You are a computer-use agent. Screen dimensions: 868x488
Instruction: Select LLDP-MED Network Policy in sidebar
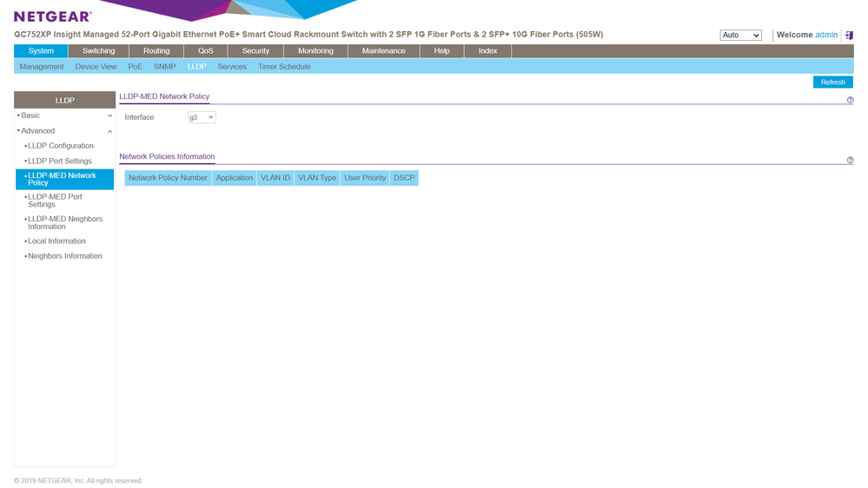[x=65, y=179]
